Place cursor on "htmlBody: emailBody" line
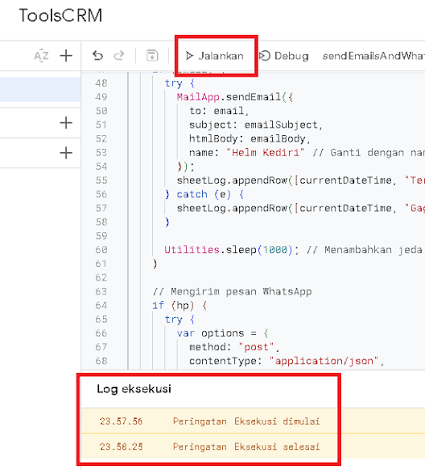 click(x=250, y=139)
